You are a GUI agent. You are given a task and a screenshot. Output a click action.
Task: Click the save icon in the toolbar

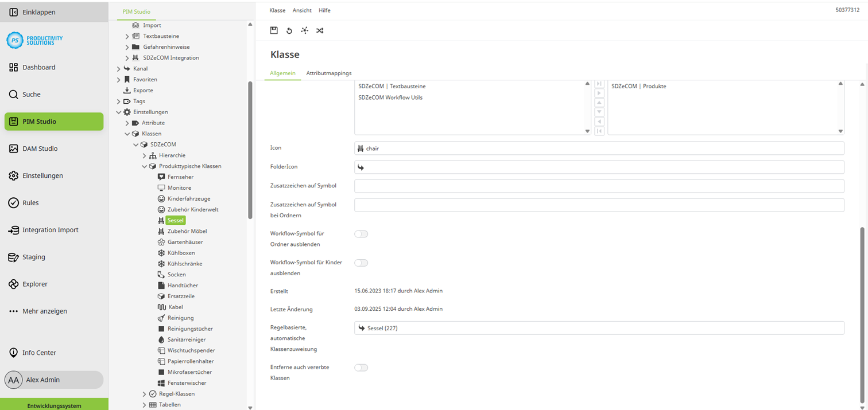point(274,30)
